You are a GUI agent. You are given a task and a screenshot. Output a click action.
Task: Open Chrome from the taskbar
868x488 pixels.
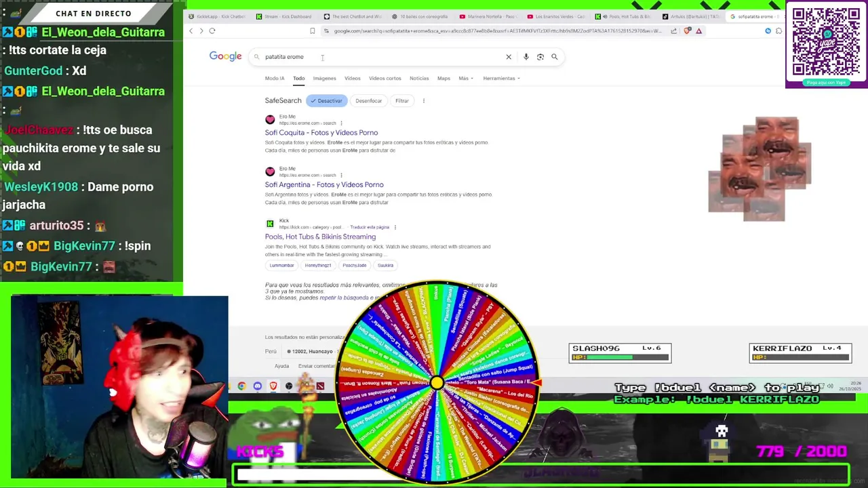point(241,386)
